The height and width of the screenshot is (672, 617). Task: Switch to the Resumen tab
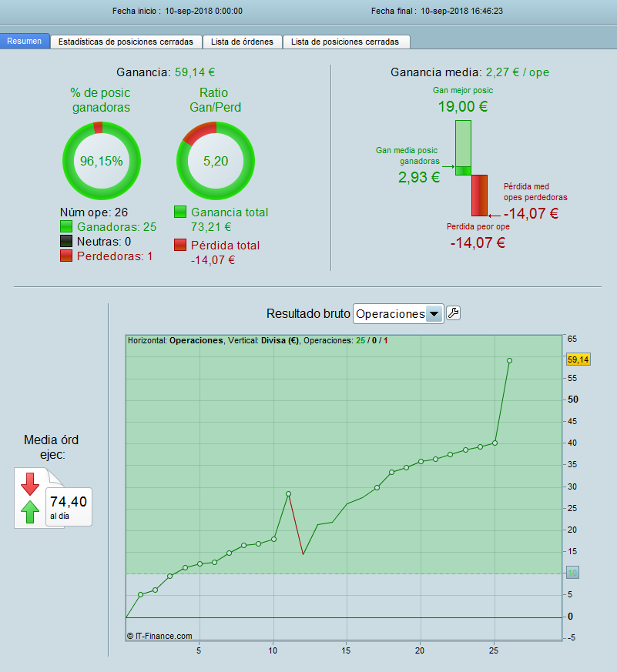tap(25, 41)
